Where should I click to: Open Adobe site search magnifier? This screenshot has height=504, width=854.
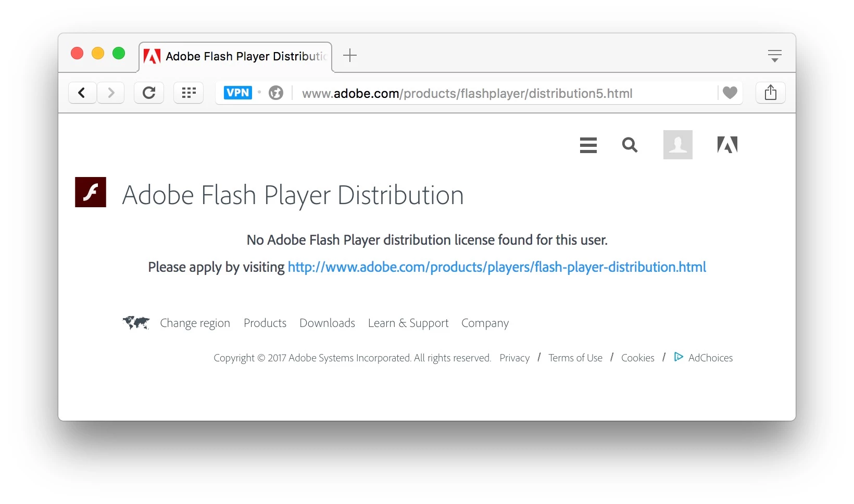630,145
